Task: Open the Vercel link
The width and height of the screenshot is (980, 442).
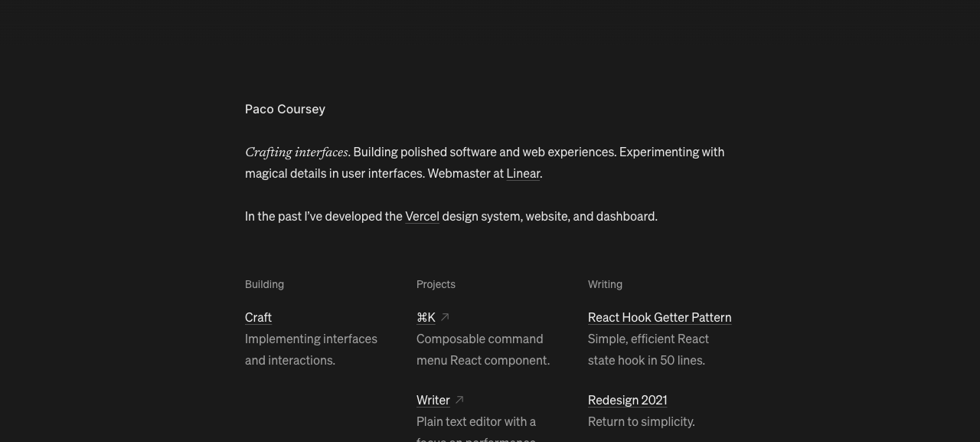Action: (x=422, y=216)
